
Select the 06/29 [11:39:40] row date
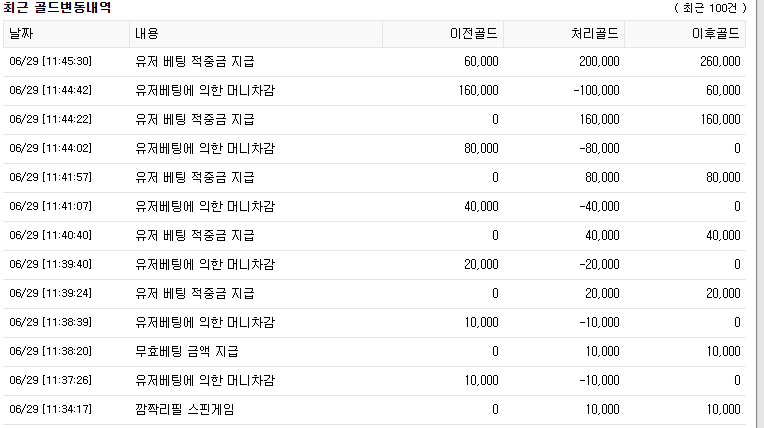[51, 265]
